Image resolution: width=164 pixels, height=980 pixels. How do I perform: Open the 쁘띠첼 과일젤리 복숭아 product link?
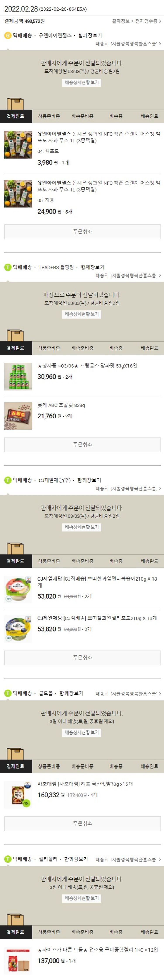point(97,582)
